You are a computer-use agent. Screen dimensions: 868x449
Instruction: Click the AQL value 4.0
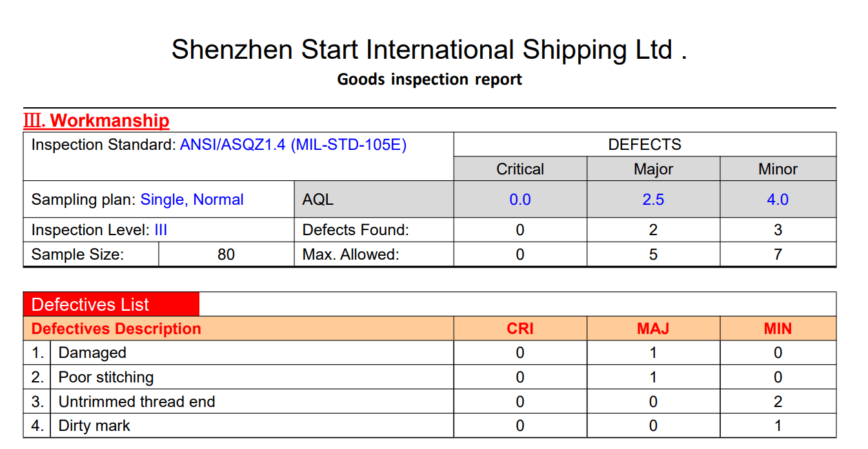(x=778, y=200)
